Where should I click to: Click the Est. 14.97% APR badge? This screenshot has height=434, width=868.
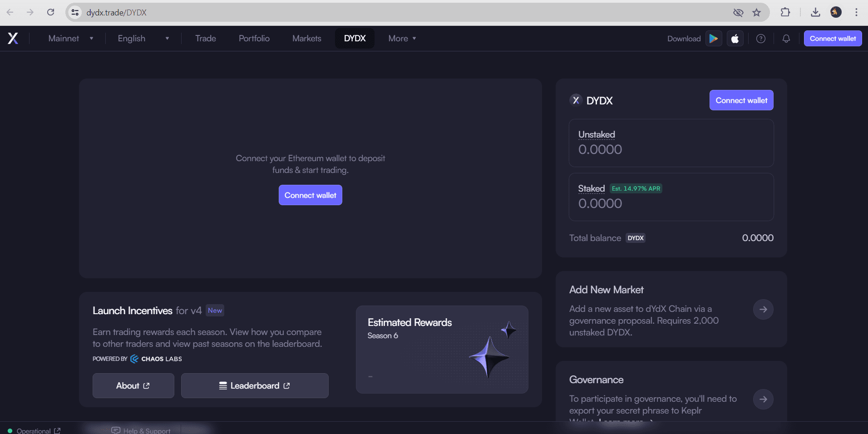pos(636,188)
